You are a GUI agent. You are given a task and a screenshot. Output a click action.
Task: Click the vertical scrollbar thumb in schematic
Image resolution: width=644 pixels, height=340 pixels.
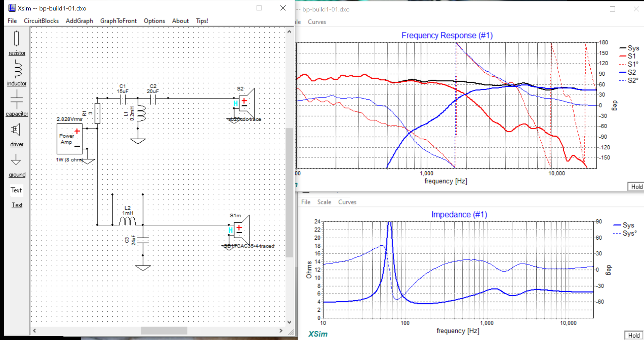(x=289, y=193)
